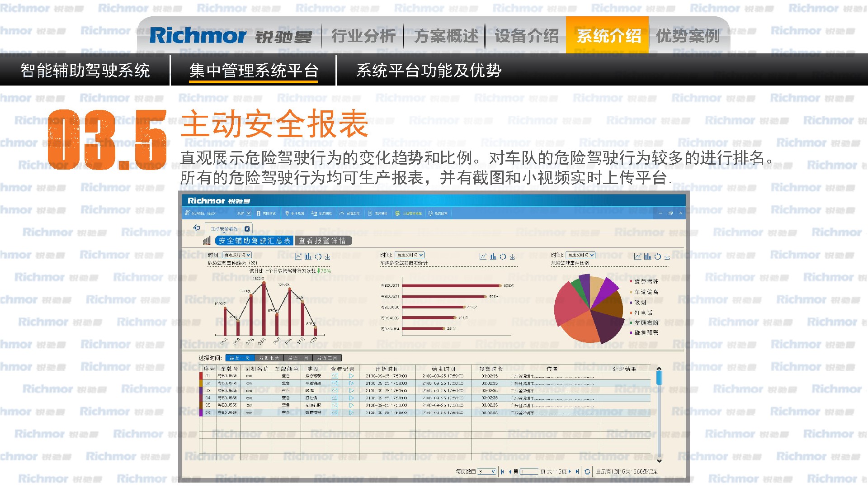This screenshot has width=868, height=488.
Task: Open the time dropdown of the trend chart
Action: [237, 255]
